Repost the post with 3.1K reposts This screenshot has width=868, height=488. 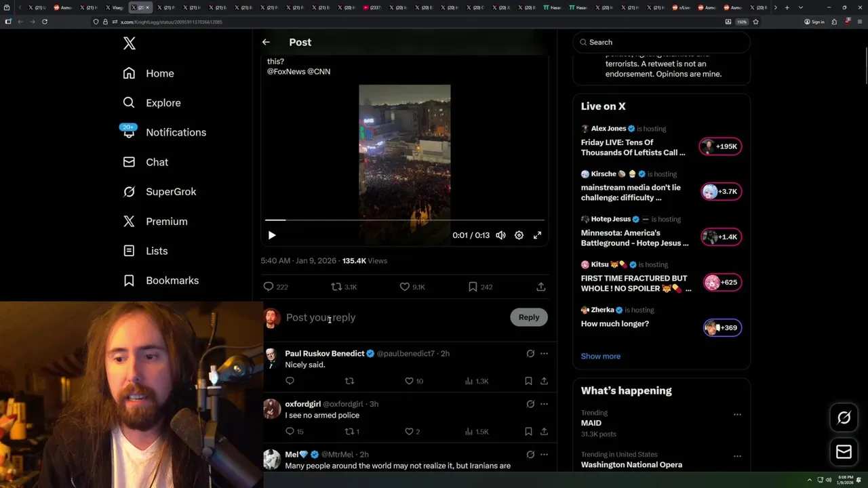[x=344, y=287]
